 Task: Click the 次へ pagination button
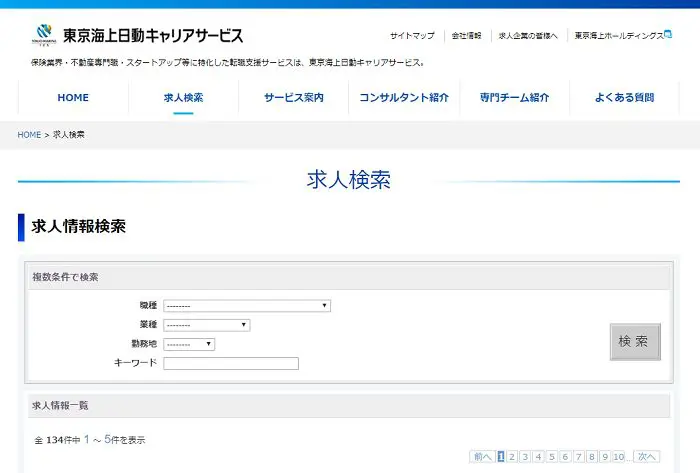647,456
